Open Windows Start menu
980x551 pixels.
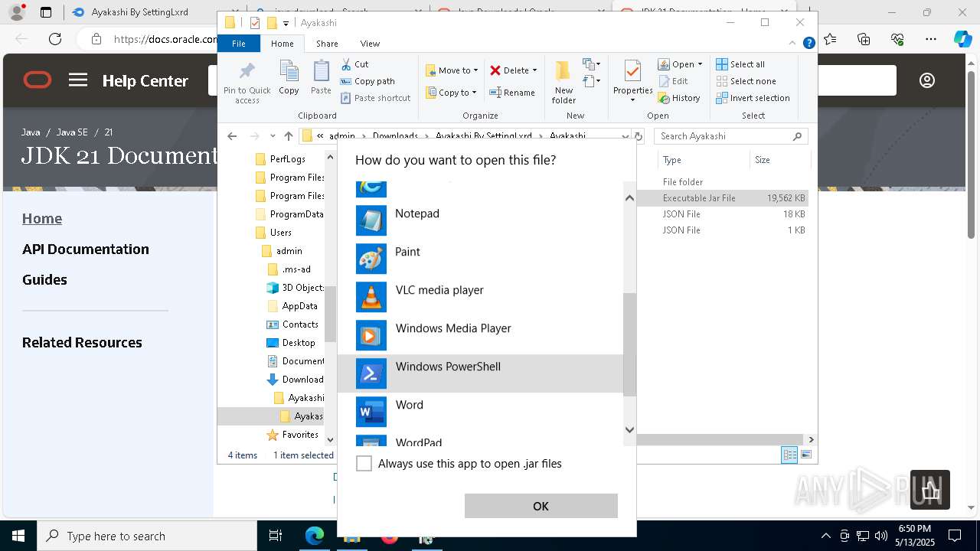click(x=18, y=536)
